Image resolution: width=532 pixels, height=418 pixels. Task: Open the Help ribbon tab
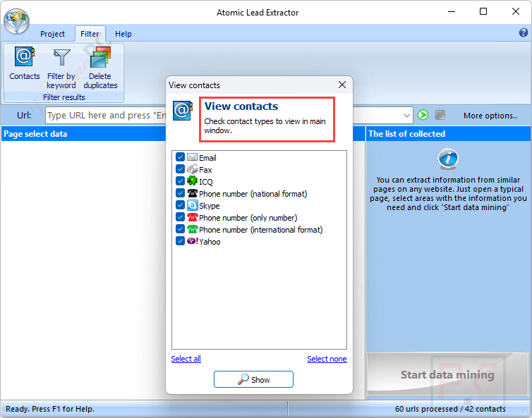pyautogui.click(x=123, y=34)
